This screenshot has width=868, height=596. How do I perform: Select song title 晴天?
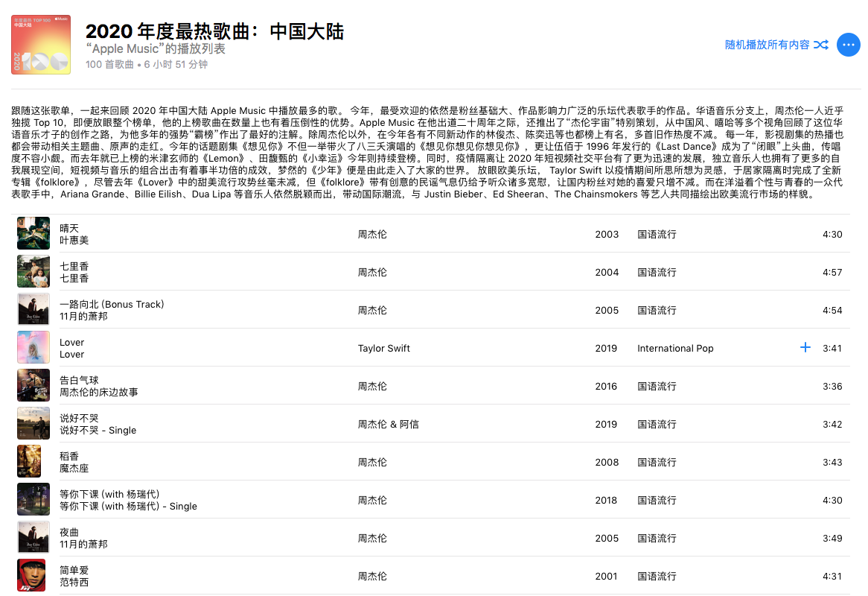tap(69, 228)
